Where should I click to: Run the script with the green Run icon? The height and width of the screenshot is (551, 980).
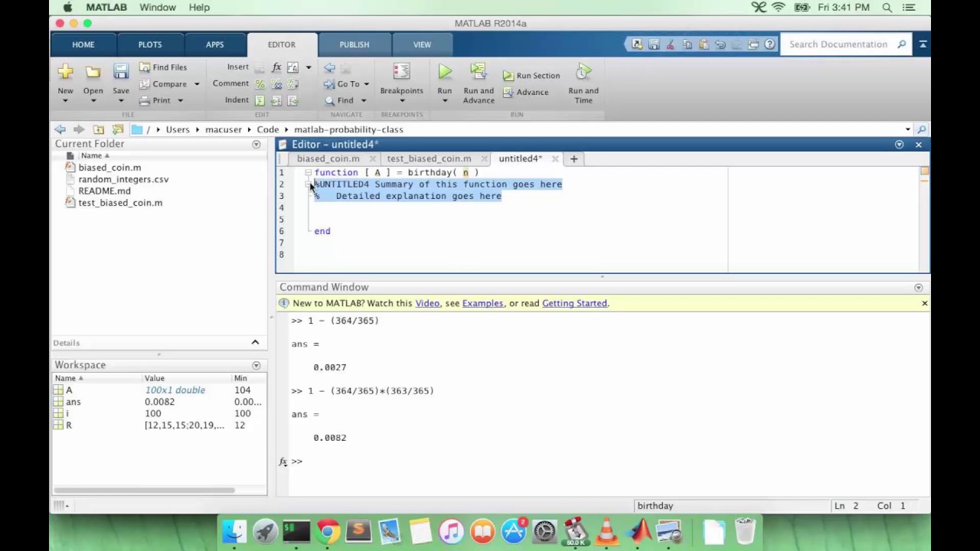pyautogui.click(x=445, y=72)
